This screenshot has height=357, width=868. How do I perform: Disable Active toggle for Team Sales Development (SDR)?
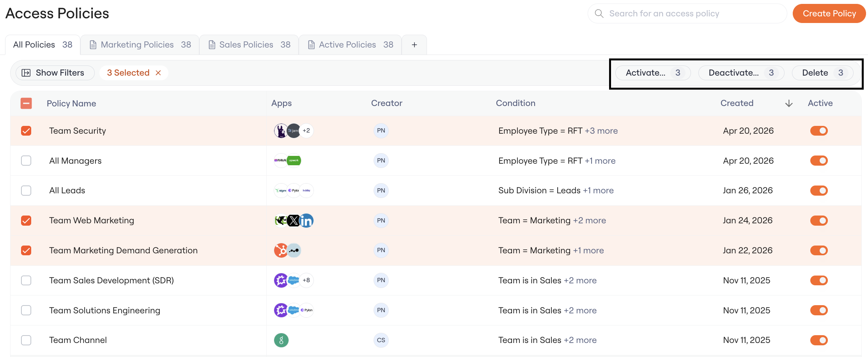click(819, 280)
